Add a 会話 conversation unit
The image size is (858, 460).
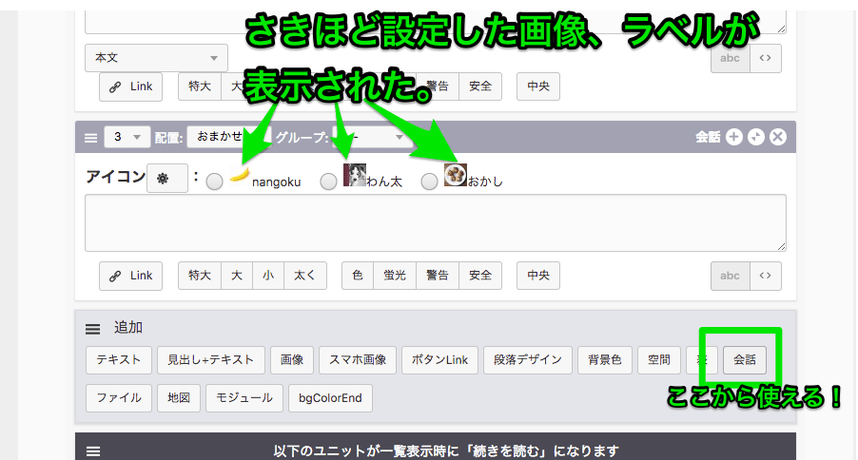click(743, 359)
